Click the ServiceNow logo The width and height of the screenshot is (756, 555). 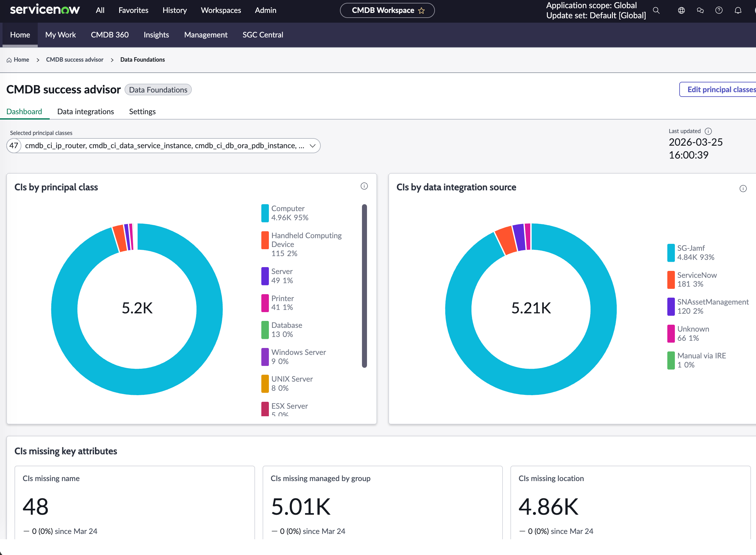(45, 9)
